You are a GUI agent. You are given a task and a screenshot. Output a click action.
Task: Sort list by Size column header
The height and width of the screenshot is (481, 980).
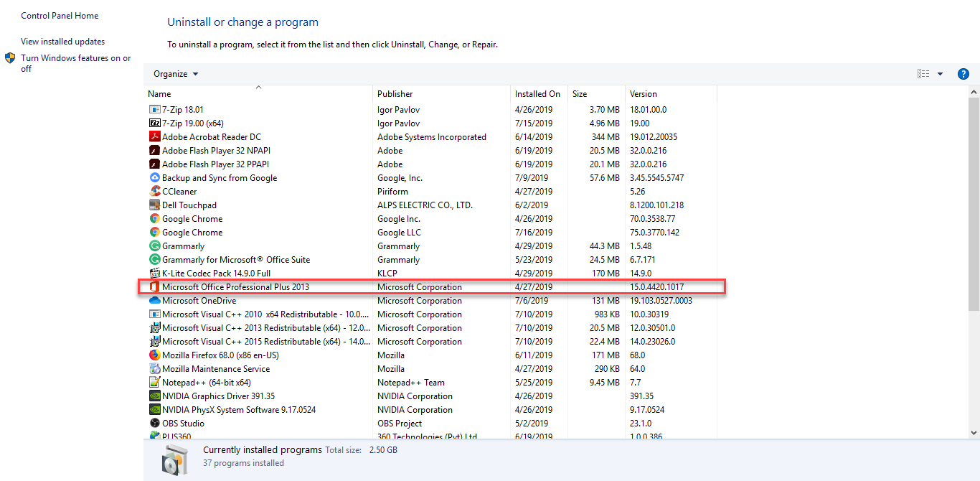[596, 94]
